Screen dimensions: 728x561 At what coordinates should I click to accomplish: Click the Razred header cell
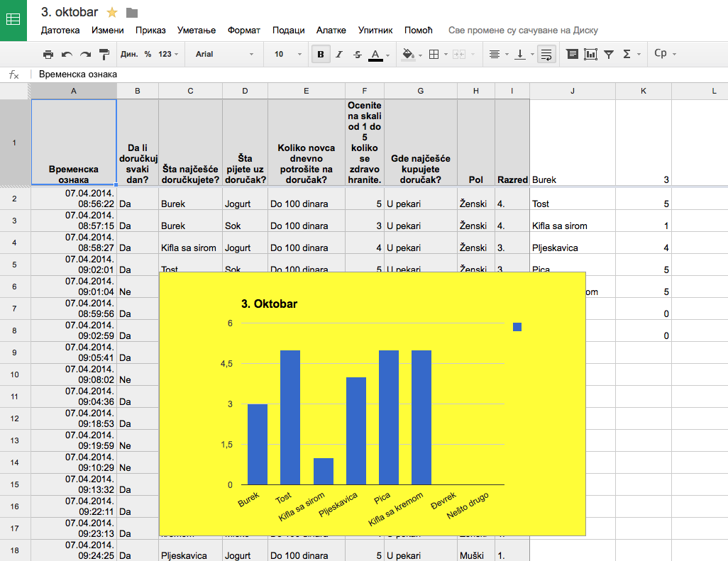coord(512,143)
